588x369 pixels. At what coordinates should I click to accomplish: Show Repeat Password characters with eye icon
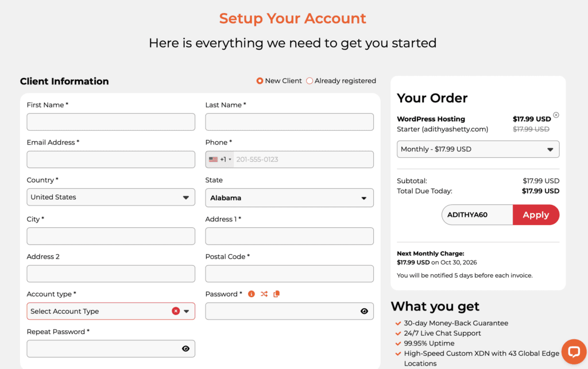point(185,348)
